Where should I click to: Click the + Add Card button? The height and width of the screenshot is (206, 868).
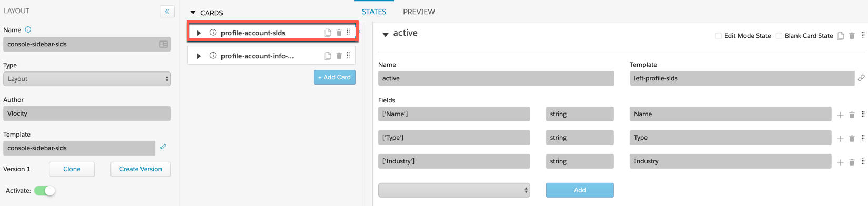coord(335,77)
